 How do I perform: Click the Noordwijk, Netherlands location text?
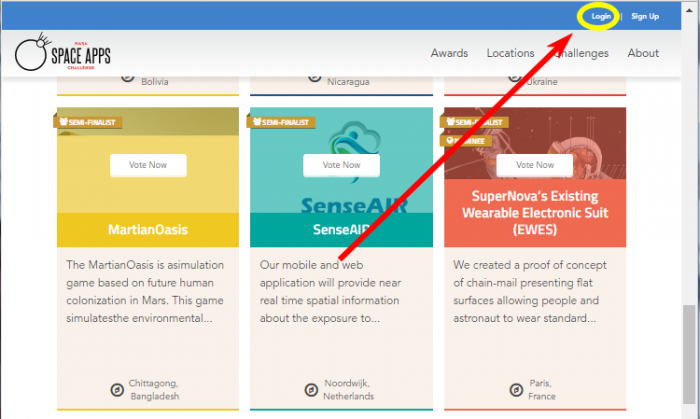click(x=348, y=390)
